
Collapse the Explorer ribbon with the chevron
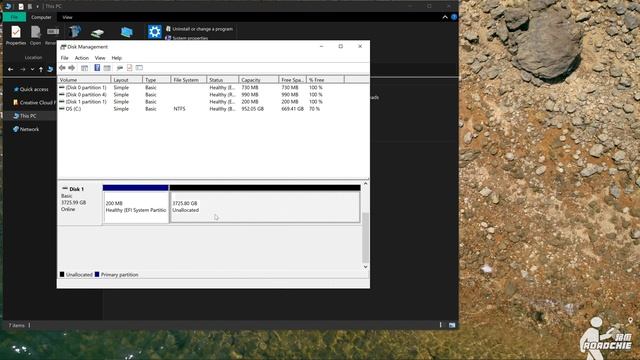coord(445,17)
